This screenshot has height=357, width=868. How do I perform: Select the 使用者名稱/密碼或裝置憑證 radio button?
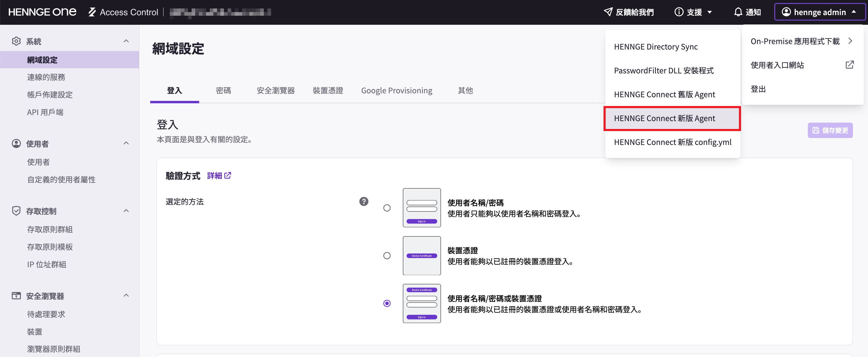click(387, 304)
